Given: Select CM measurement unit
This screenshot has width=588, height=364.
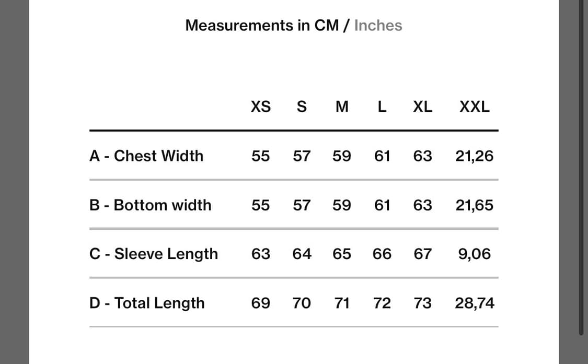Looking at the screenshot, I should coord(327,26).
